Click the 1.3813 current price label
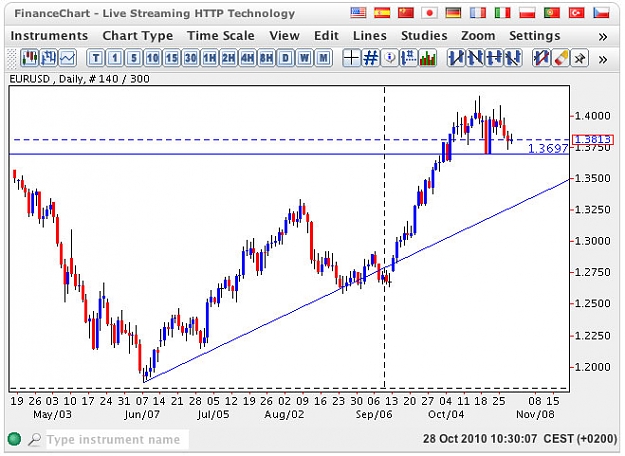Image resolution: width=625 pixels, height=456 pixels. pyautogui.click(x=592, y=139)
